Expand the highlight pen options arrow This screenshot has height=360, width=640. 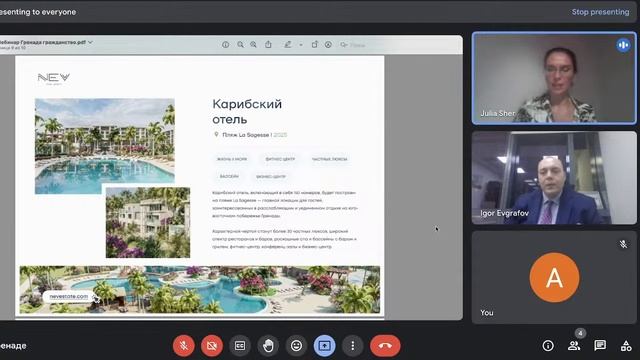click(301, 45)
